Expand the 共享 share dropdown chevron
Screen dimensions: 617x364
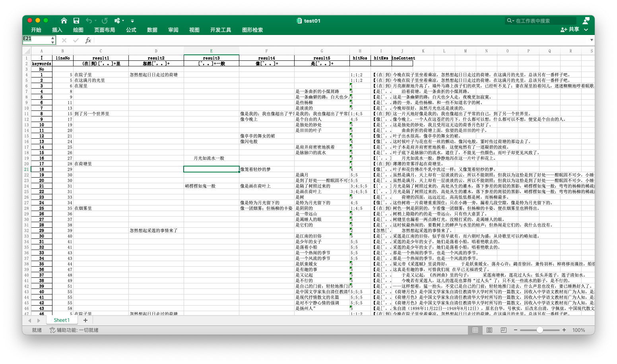point(586,29)
